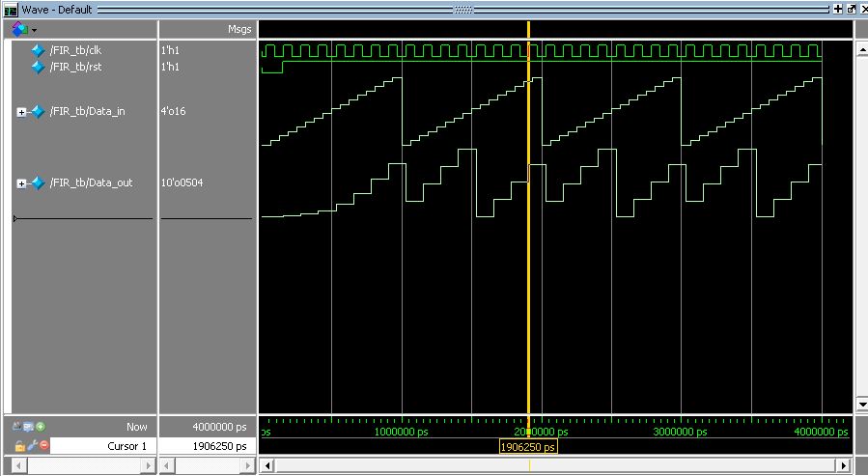868x476 pixels.
Task: Click down arrow of waveform vertical scrollbar
Action: coord(862,404)
